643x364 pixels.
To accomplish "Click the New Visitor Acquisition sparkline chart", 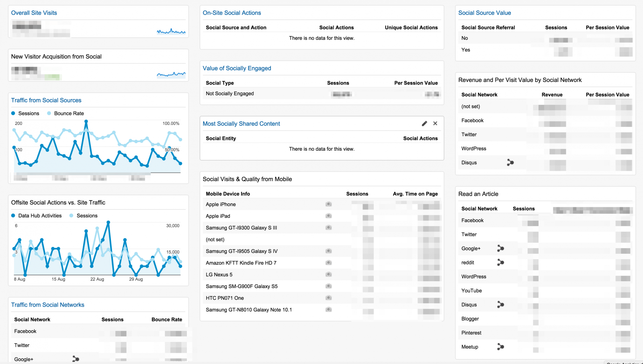I will pos(171,74).
